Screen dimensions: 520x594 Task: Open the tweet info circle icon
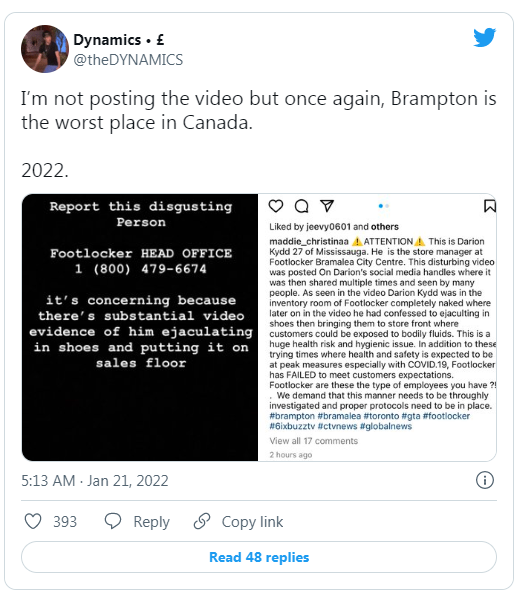click(485, 480)
